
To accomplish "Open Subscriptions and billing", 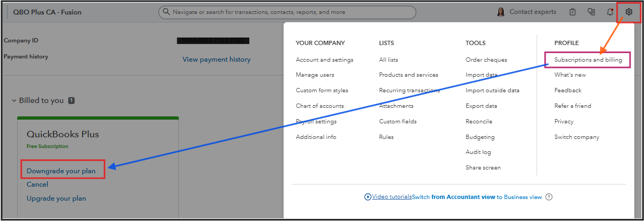I will (x=588, y=60).
